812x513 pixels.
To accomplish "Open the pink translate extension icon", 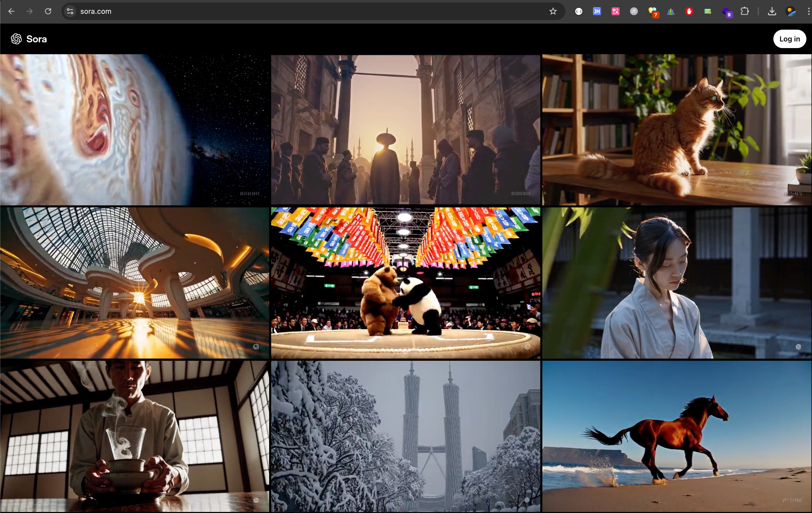I will pyautogui.click(x=616, y=12).
